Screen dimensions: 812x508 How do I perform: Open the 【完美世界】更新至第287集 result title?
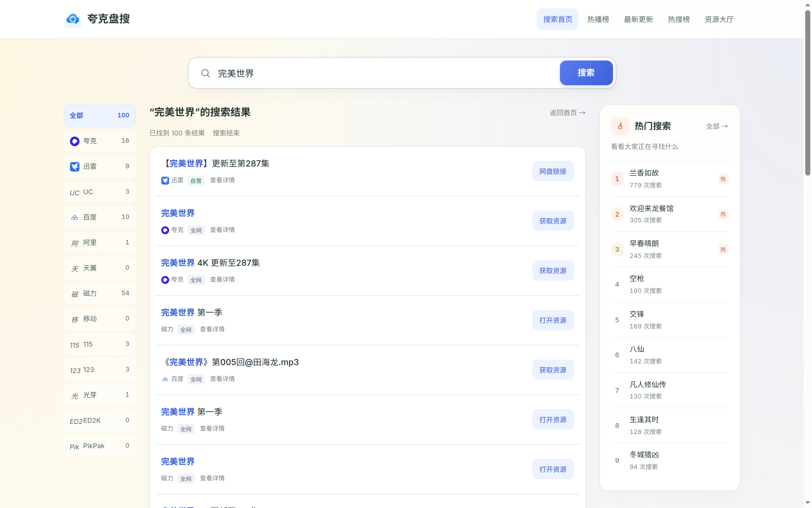pyautogui.click(x=215, y=164)
